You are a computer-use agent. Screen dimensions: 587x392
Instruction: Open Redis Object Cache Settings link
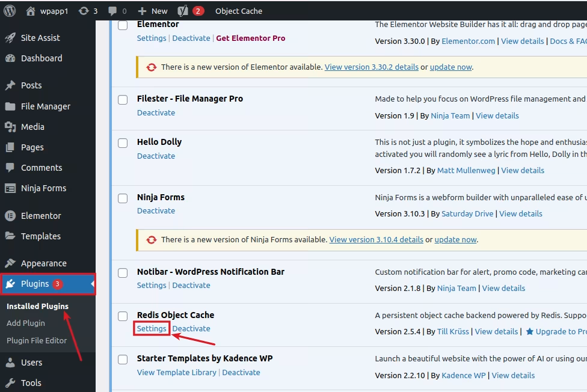[152, 329]
